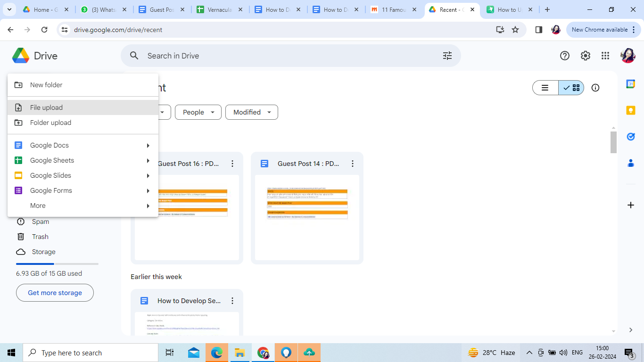Click Get more storage button
Image resolution: width=644 pixels, height=362 pixels.
point(55,293)
